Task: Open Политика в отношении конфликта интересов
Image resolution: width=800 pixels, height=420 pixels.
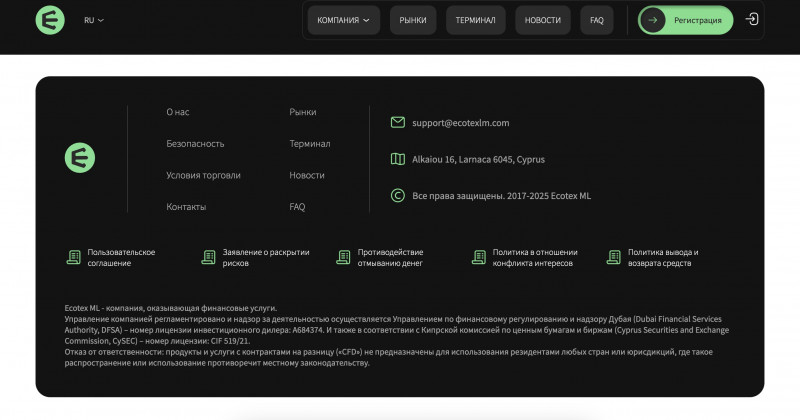Action: pyautogui.click(x=535, y=258)
